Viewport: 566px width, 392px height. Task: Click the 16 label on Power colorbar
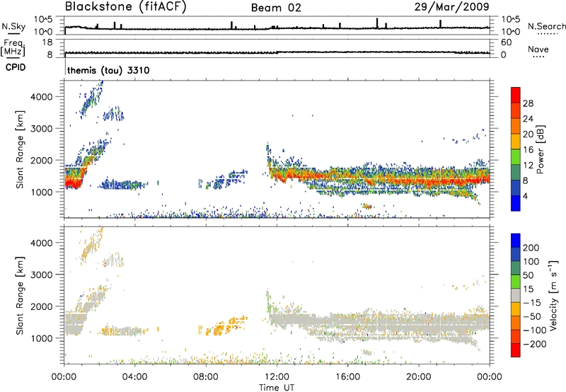coord(528,150)
